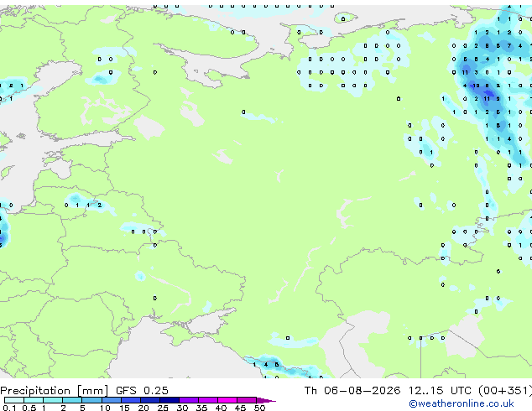The width and height of the screenshot is (532, 411).
Task: Choose swatch between 35 and 40
Action: 208,400
